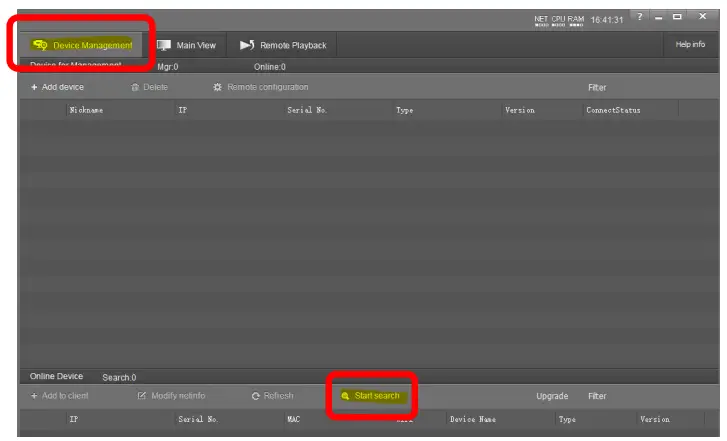Click the CPU usage indicator
This screenshot has width=727, height=441.
(x=558, y=21)
